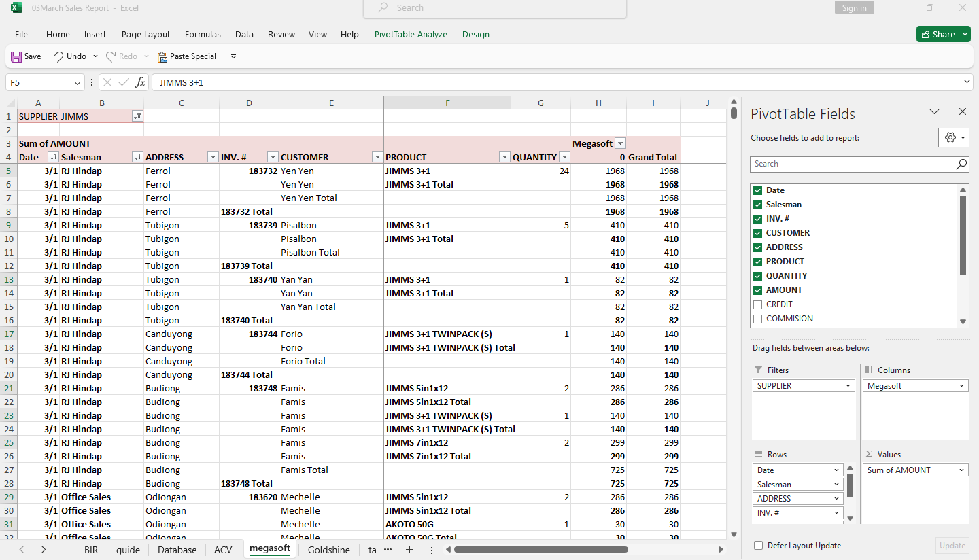The image size is (979, 560).
Task: Open the Customize Quick Access Toolbar arrow
Action: 233,56
